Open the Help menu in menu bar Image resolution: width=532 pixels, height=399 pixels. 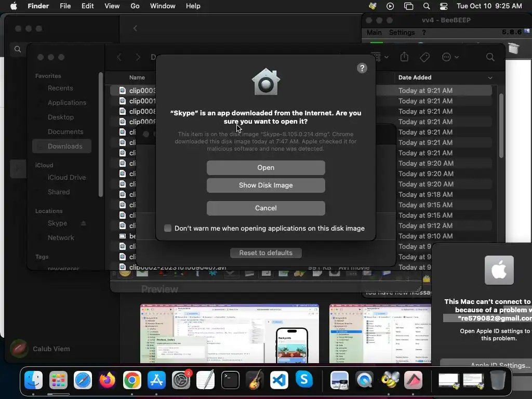click(x=193, y=6)
